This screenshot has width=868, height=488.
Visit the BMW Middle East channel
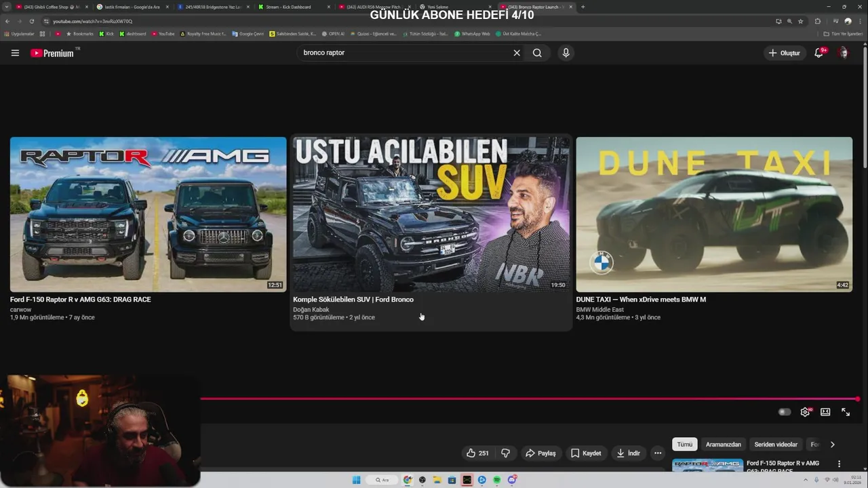coord(600,310)
